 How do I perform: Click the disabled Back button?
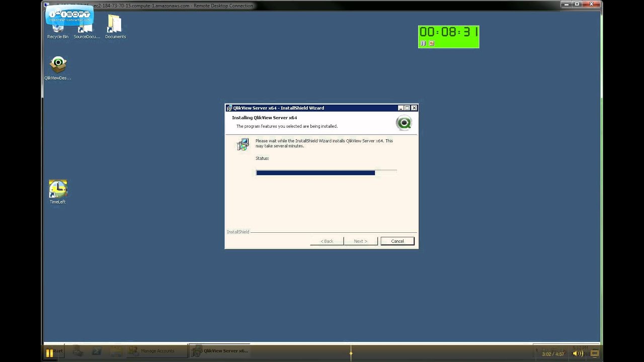tap(327, 241)
